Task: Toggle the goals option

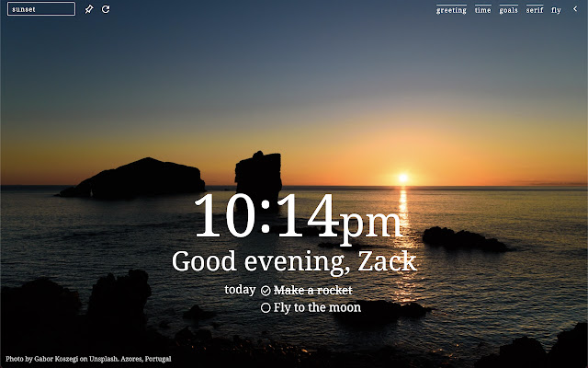Action: pyautogui.click(x=508, y=10)
